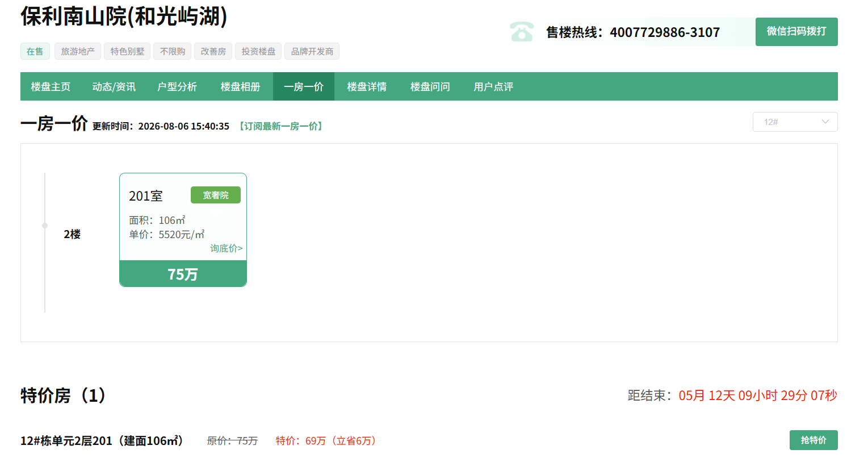Switch to 户型分析 tab
The height and width of the screenshot is (462, 868).
coord(177,87)
